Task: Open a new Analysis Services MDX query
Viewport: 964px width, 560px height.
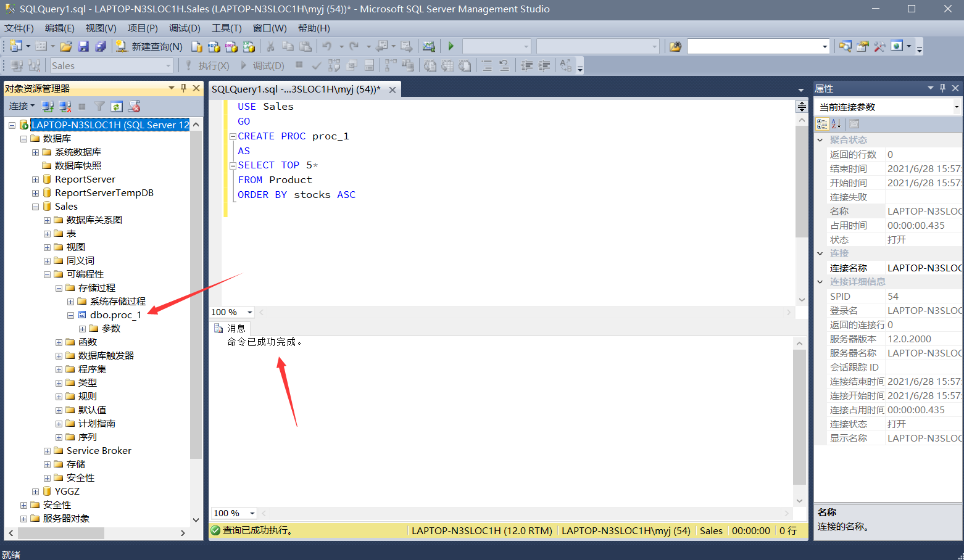Action: 214,46
